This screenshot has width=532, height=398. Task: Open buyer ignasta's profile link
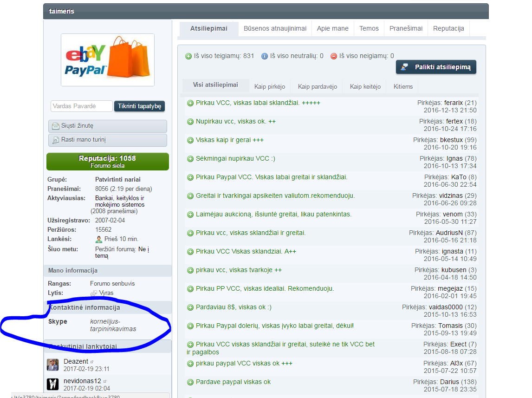pos(452,252)
